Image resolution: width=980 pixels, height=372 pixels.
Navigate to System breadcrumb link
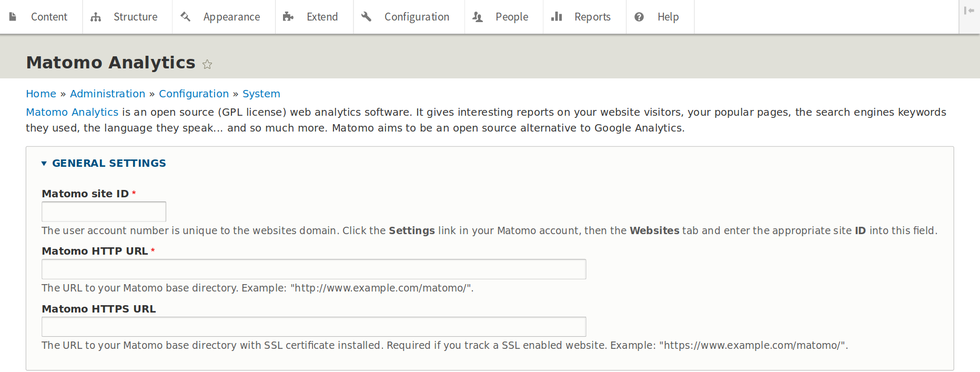click(261, 94)
